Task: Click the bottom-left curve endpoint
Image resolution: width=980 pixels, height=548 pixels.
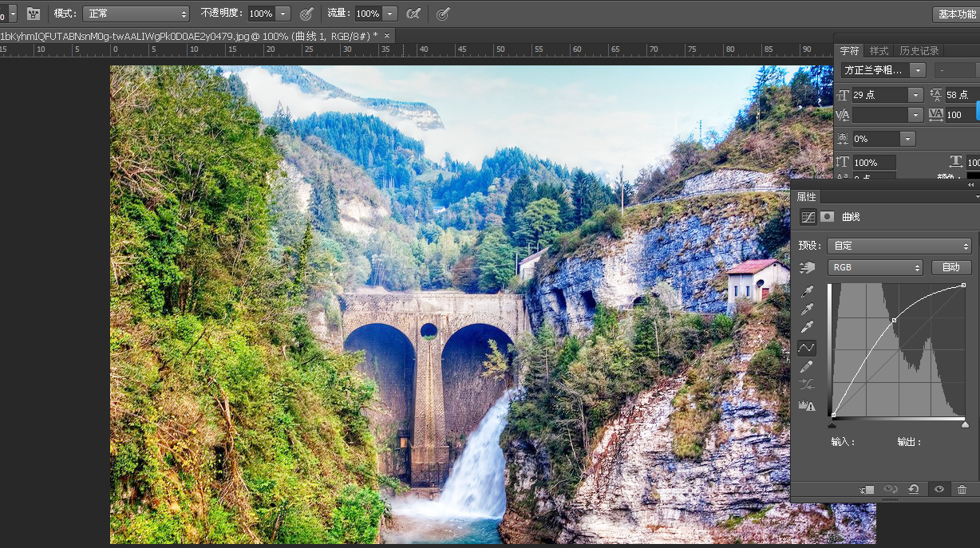Action: tap(833, 415)
